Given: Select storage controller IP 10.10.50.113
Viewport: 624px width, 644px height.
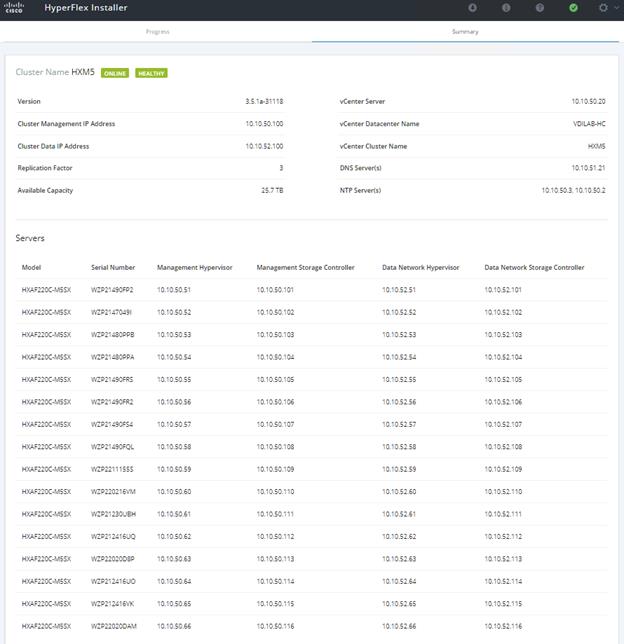Looking at the screenshot, I should [275, 559].
